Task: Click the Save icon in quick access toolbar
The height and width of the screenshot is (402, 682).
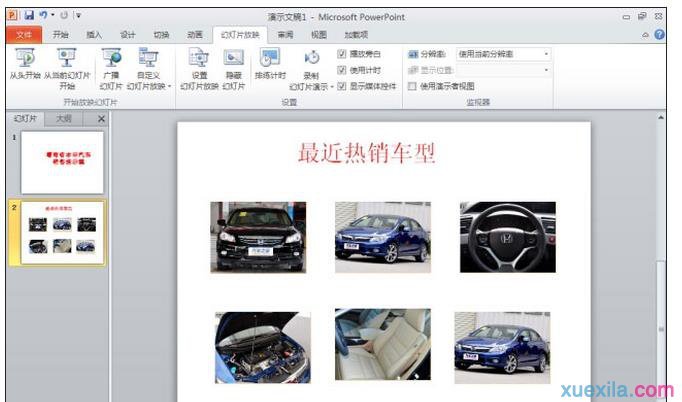Action: click(x=29, y=15)
